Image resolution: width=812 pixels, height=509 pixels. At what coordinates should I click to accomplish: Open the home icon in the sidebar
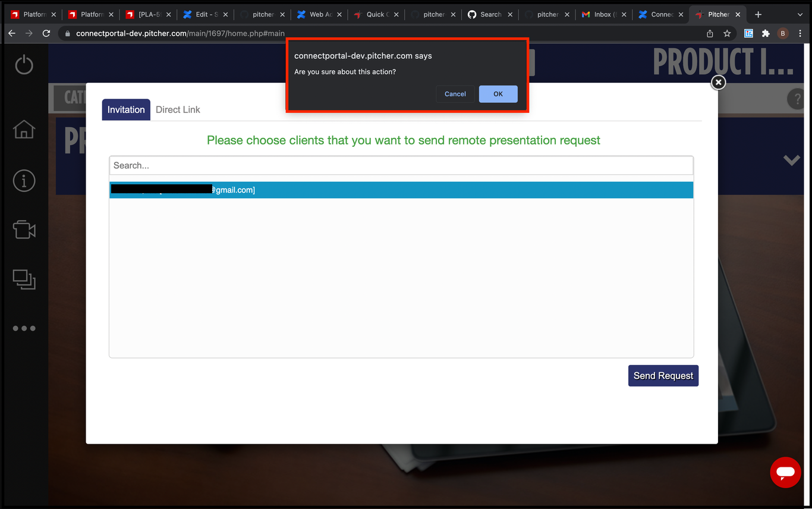pyautogui.click(x=24, y=128)
